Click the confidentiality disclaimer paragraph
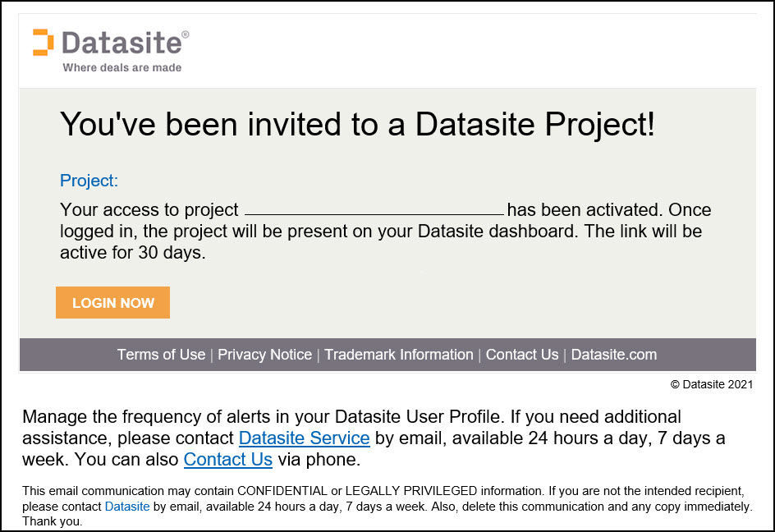 coord(386,507)
